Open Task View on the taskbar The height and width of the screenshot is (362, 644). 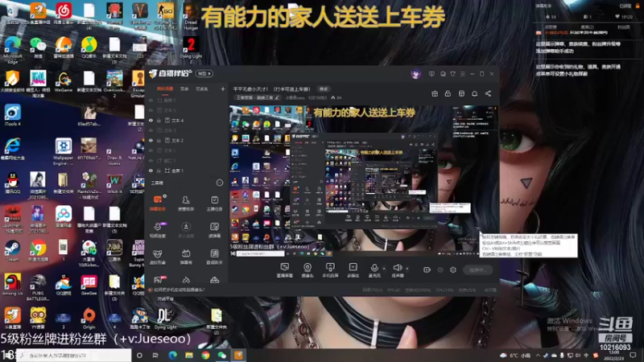pos(155,355)
